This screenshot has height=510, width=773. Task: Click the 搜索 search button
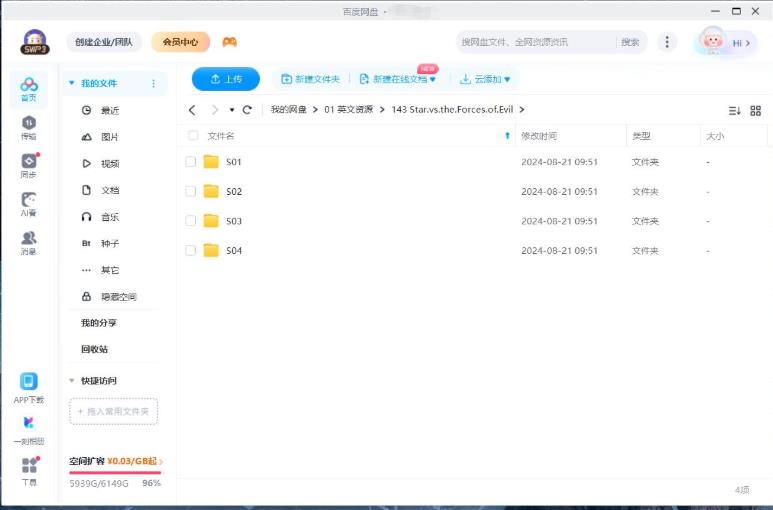pos(630,42)
